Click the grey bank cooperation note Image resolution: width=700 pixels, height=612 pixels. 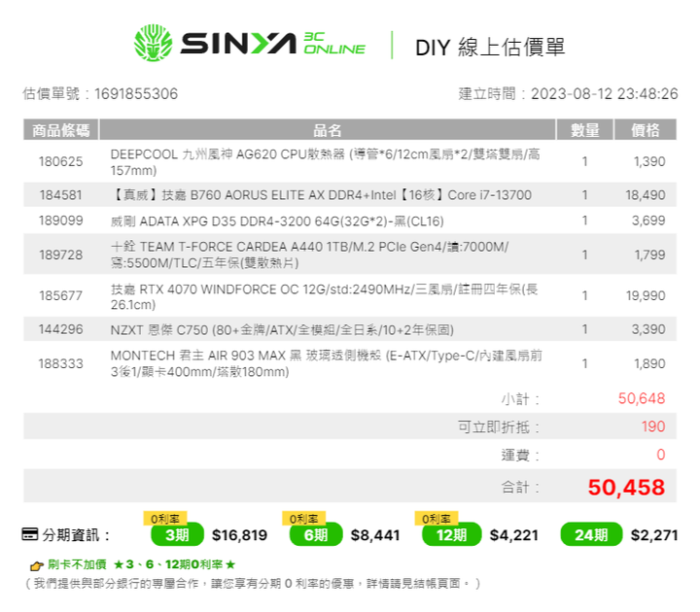click(253, 584)
